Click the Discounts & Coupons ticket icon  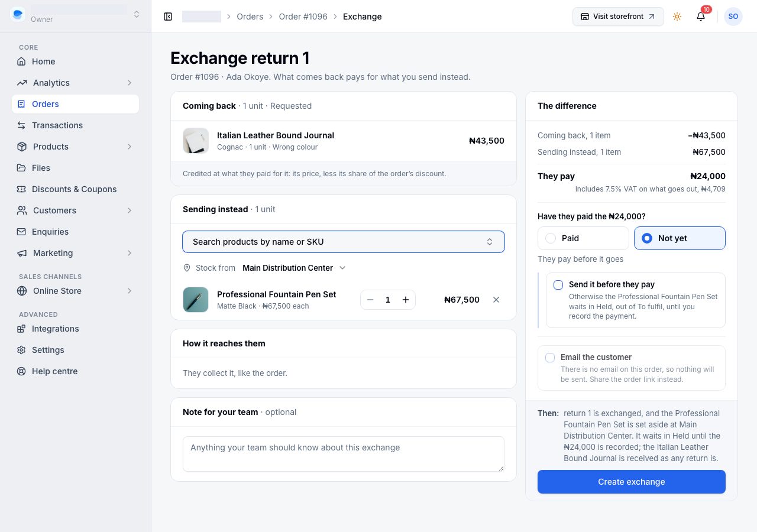(22, 189)
